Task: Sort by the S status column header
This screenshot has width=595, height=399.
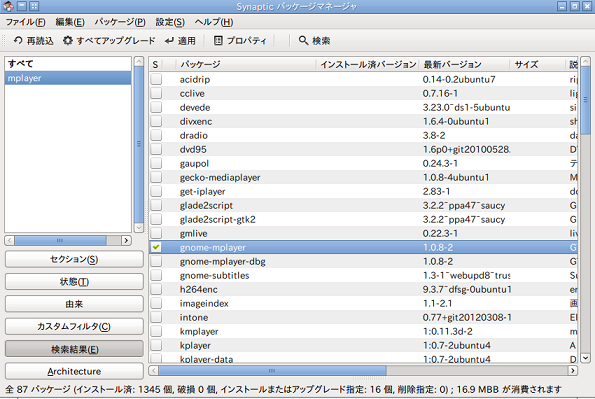Action: click(x=156, y=65)
